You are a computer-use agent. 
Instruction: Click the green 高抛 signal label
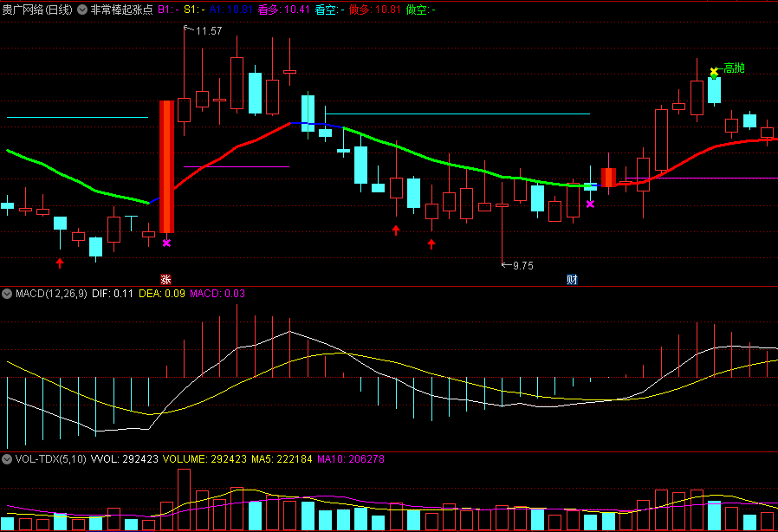coord(735,68)
